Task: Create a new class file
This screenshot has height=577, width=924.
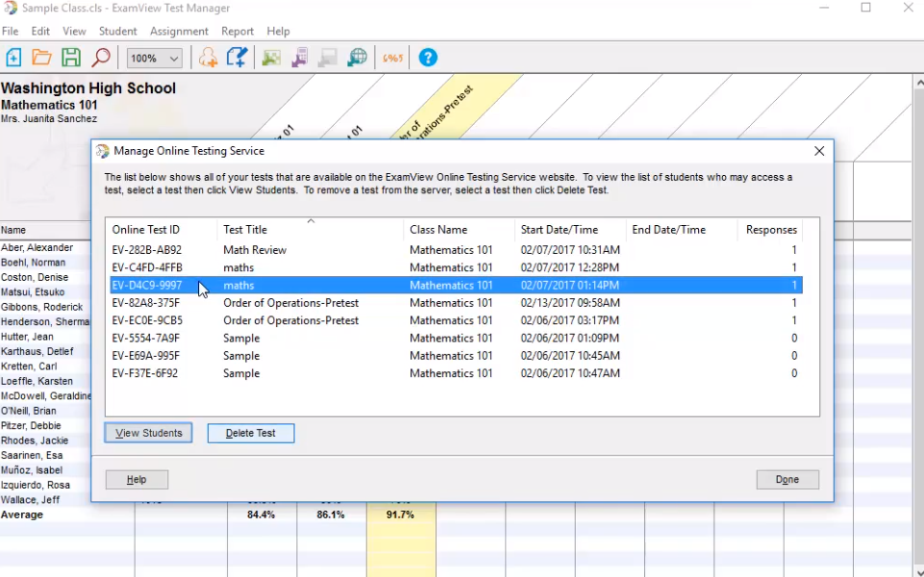Action: (13, 58)
